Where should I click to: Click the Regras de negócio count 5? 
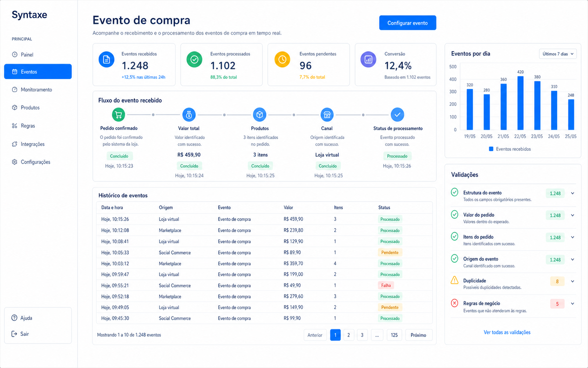557,304
